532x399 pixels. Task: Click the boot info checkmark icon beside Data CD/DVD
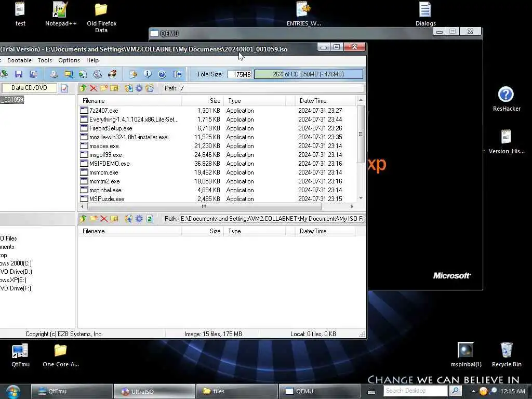click(64, 88)
